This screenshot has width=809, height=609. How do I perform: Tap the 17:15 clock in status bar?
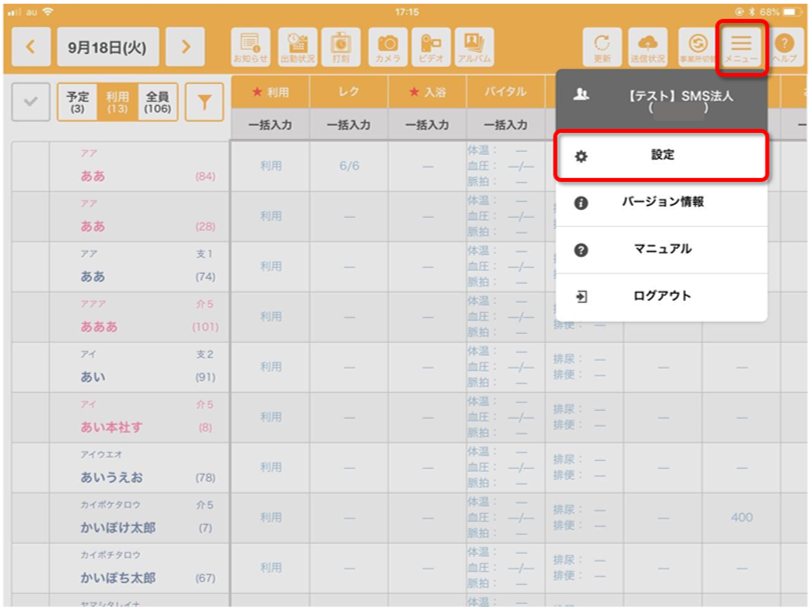(407, 12)
